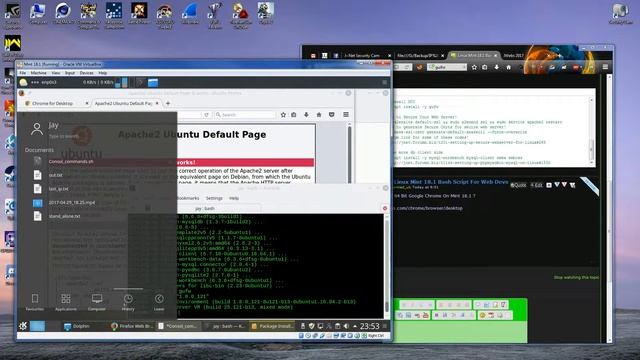This screenshot has height=360, width=640.
Task: Show bookmarks library in guest Firefox toolbar
Action: (293, 115)
